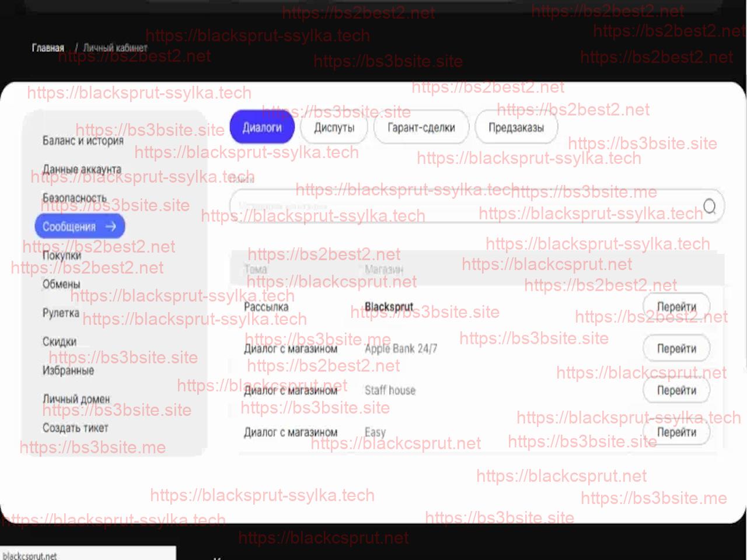Select the Предзаказы tab

click(516, 127)
